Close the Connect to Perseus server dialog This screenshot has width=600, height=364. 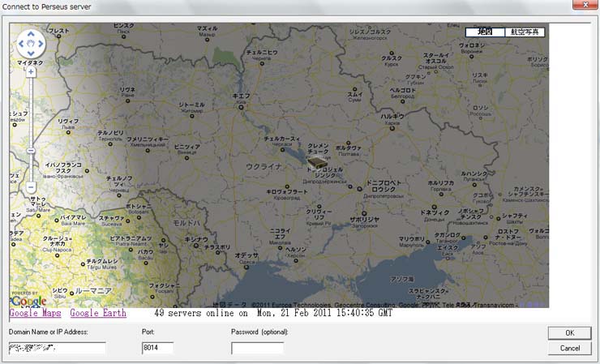point(585,5)
